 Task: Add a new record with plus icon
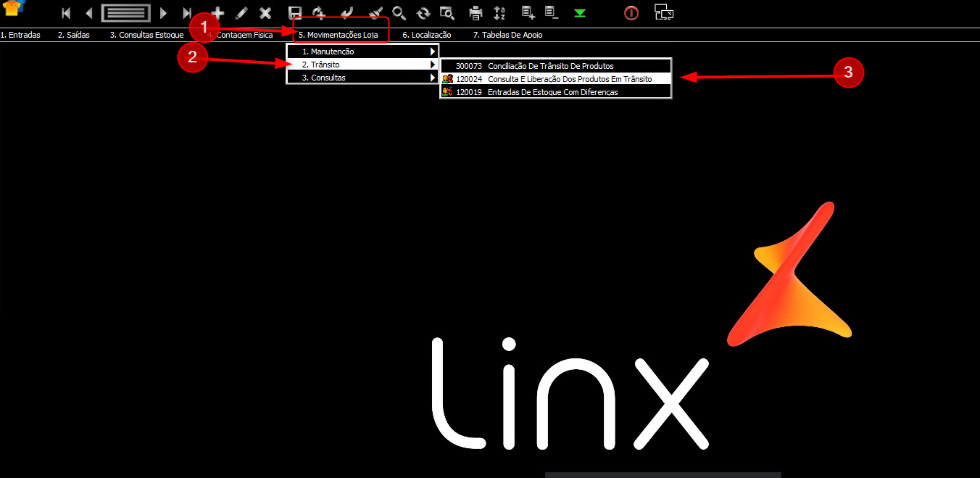[217, 13]
